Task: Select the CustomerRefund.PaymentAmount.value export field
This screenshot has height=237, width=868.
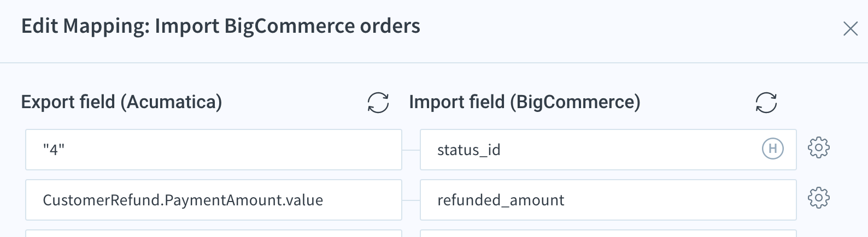Action: (214, 200)
